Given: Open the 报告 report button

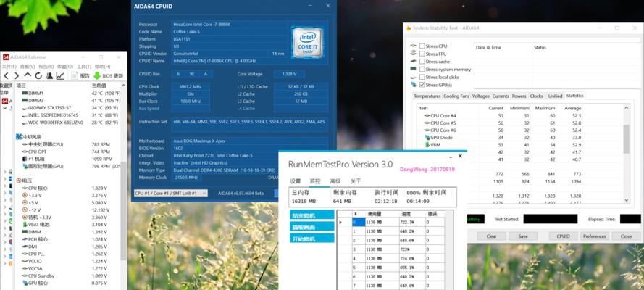Looking at the screenshot, I should pyautogui.click(x=80, y=75).
